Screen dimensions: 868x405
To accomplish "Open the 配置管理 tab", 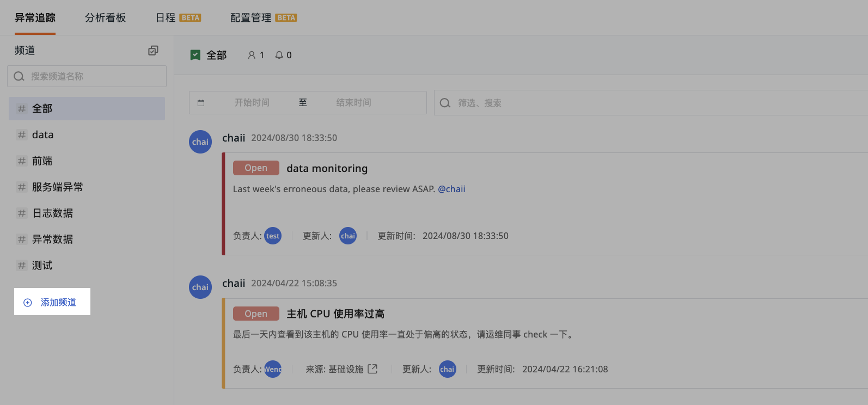I will [x=250, y=18].
